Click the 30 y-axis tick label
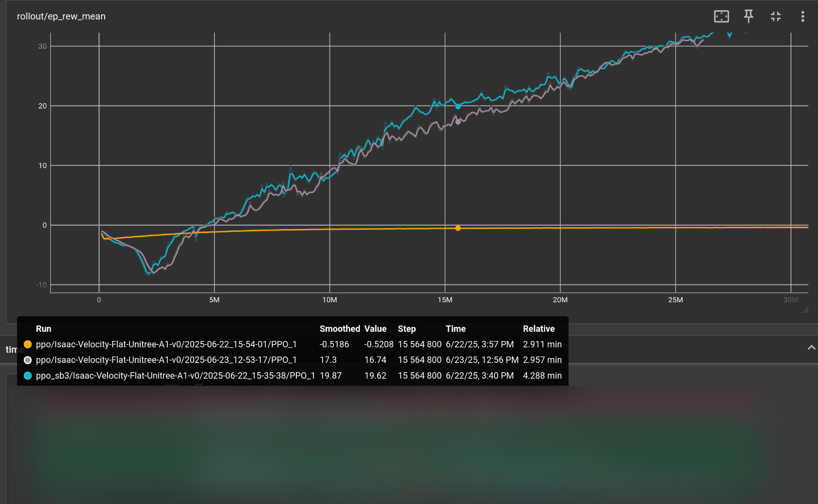 point(43,46)
